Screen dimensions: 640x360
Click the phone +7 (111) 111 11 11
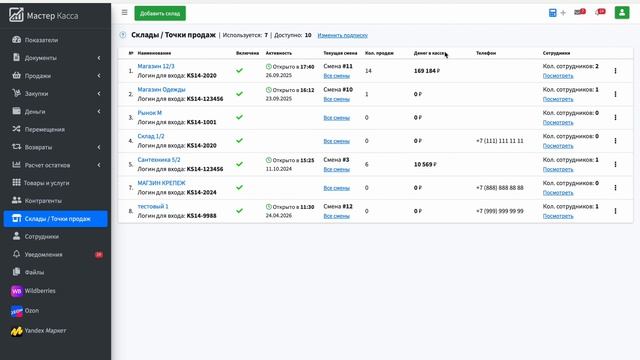pyautogui.click(x=500, y=141)
